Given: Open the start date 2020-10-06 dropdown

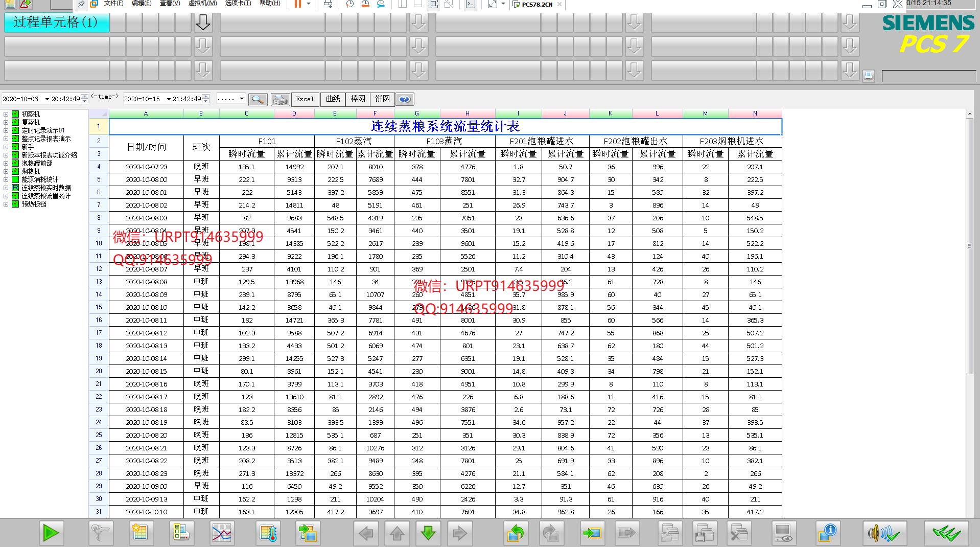Looking at the screenshot, I should 47,99.
